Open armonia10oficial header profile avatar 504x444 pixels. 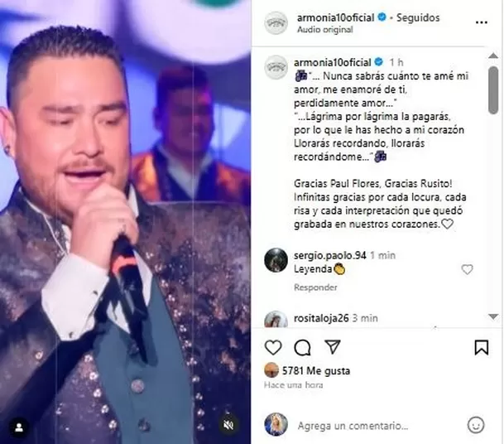click(x=276, y=22)
